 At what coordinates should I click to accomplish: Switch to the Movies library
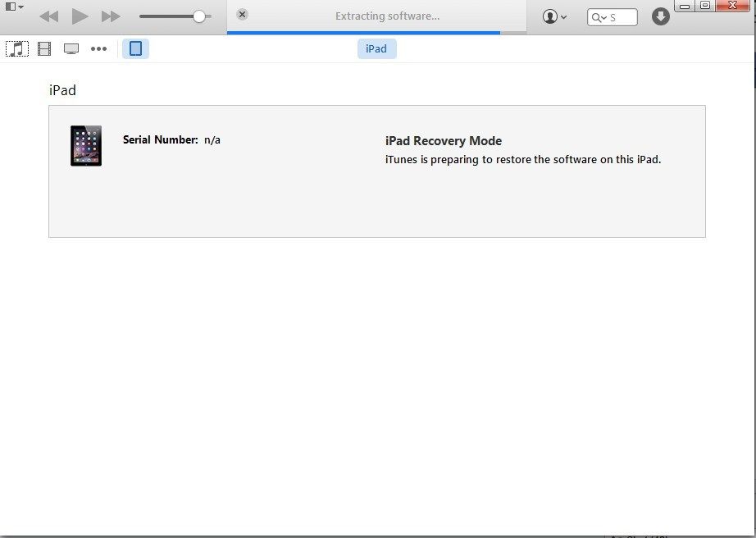point(44,49)
